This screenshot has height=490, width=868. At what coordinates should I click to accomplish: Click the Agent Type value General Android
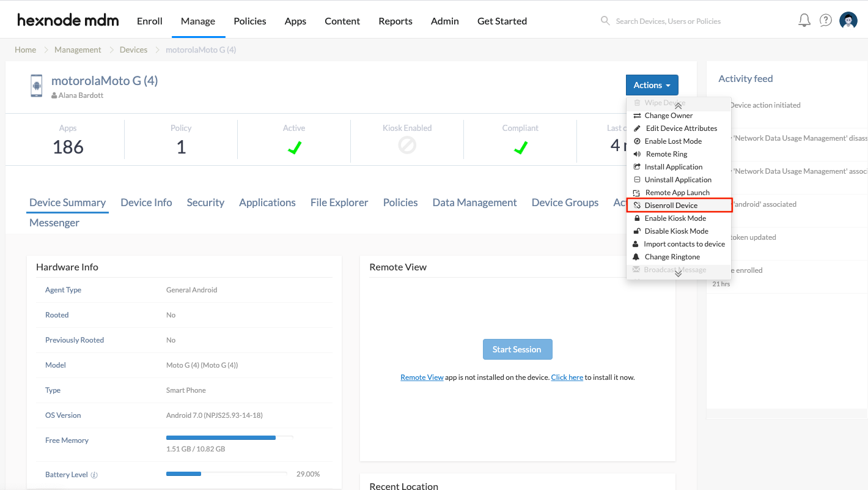pyautogui.click(x=191, y=290)
